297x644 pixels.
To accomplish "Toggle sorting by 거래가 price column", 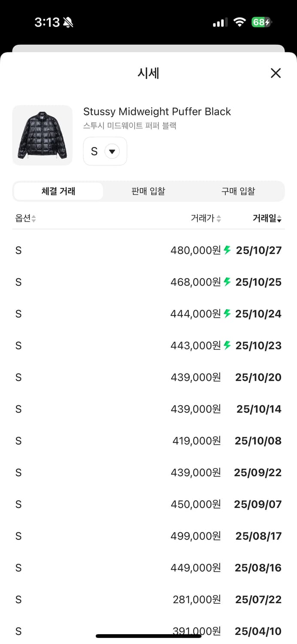I will (205, 218).
